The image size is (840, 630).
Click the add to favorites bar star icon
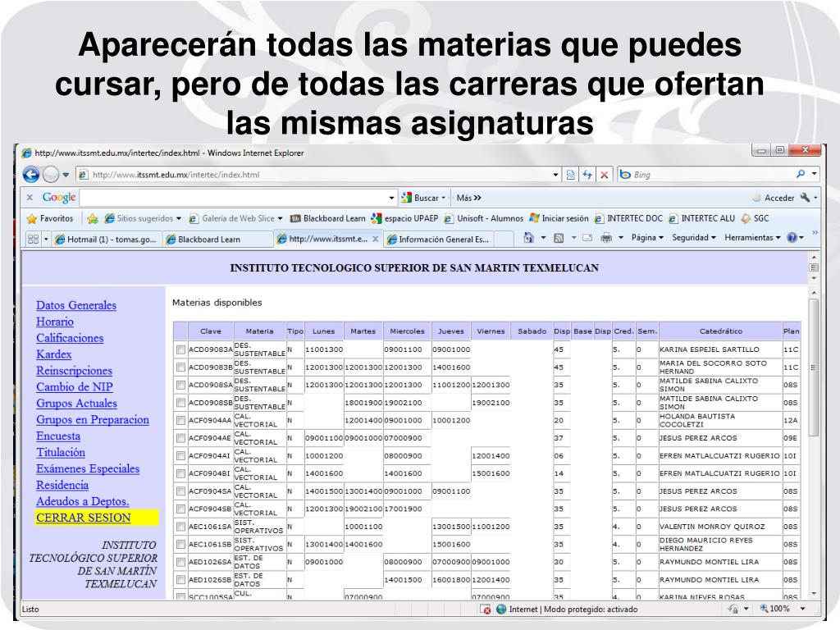coord(93,218)
